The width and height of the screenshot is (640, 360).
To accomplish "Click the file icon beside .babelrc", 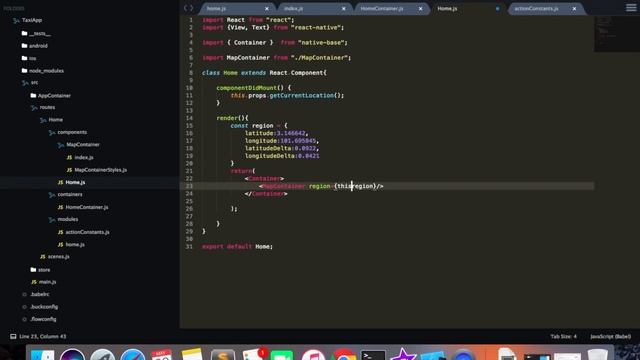I will (24, 294).
